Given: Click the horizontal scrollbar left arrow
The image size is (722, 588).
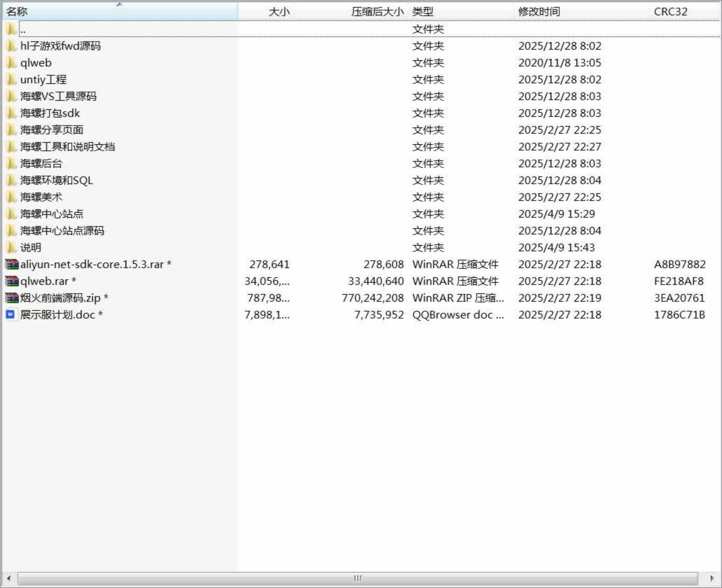Looking at the screenshot, I should coord(9,579).
